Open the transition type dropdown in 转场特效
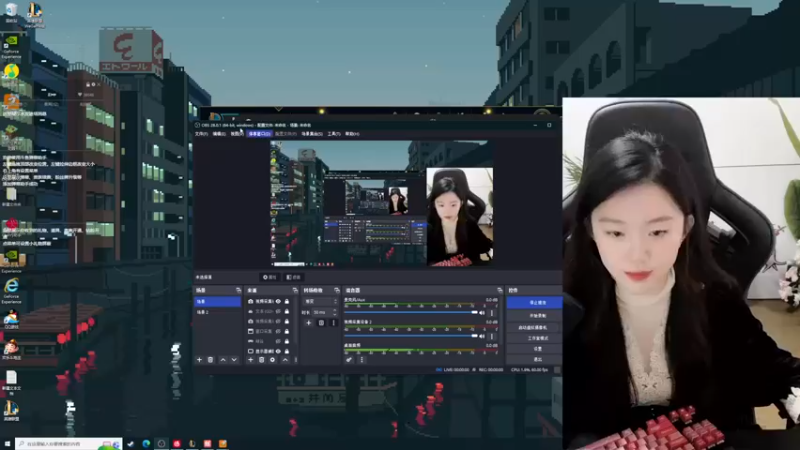The image size is (800, 450). [x=321, y=302]
